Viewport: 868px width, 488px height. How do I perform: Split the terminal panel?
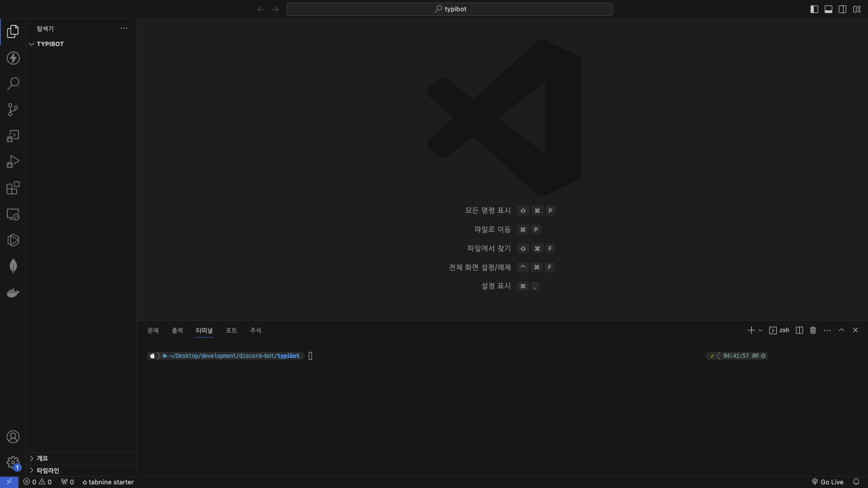click(x=799, y=330)
